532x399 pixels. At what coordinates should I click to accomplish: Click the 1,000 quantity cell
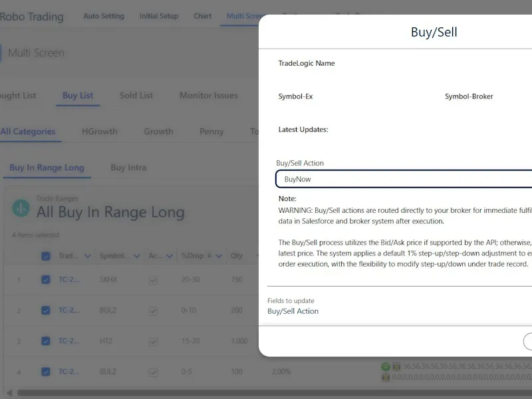239,340
